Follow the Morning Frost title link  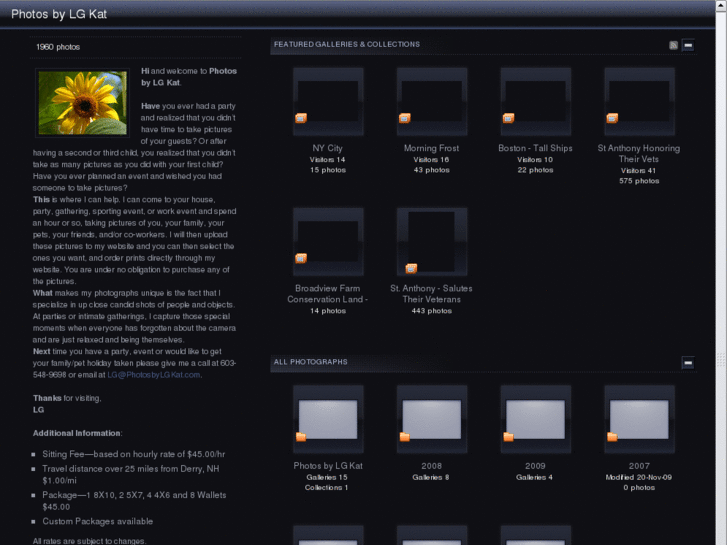coord(431,148)
